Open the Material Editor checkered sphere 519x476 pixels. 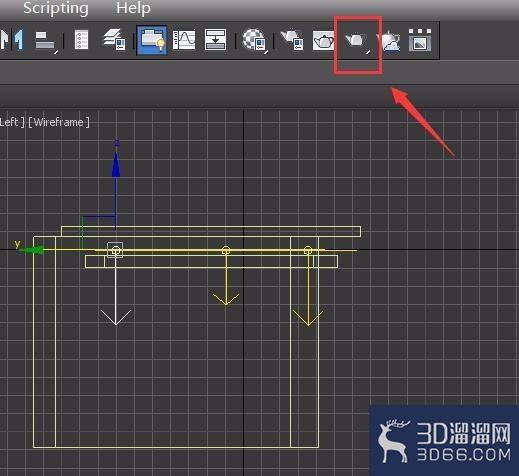pos(254,40)
